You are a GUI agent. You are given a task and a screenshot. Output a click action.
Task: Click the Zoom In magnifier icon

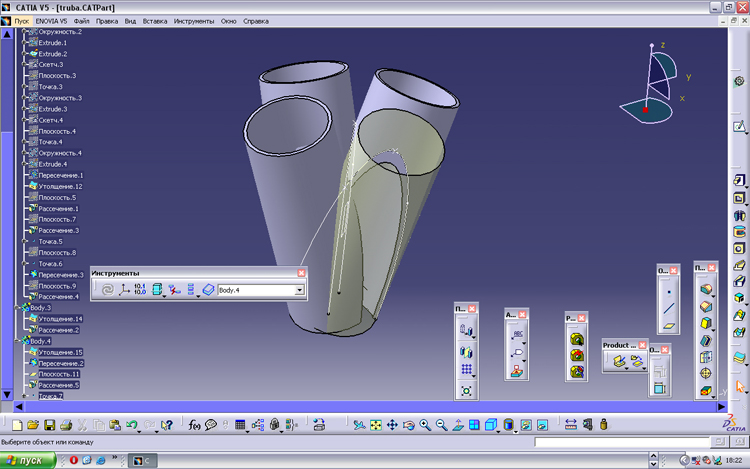[425, 426]
